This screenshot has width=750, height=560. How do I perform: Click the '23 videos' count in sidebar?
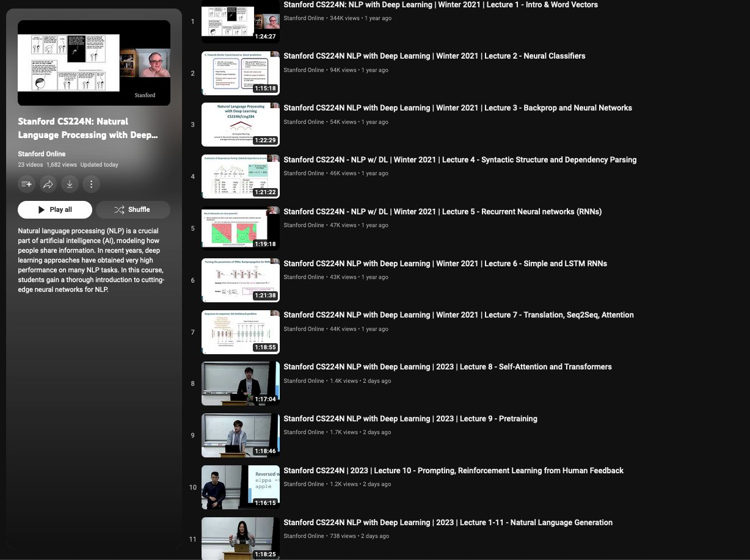click(30, 165)
